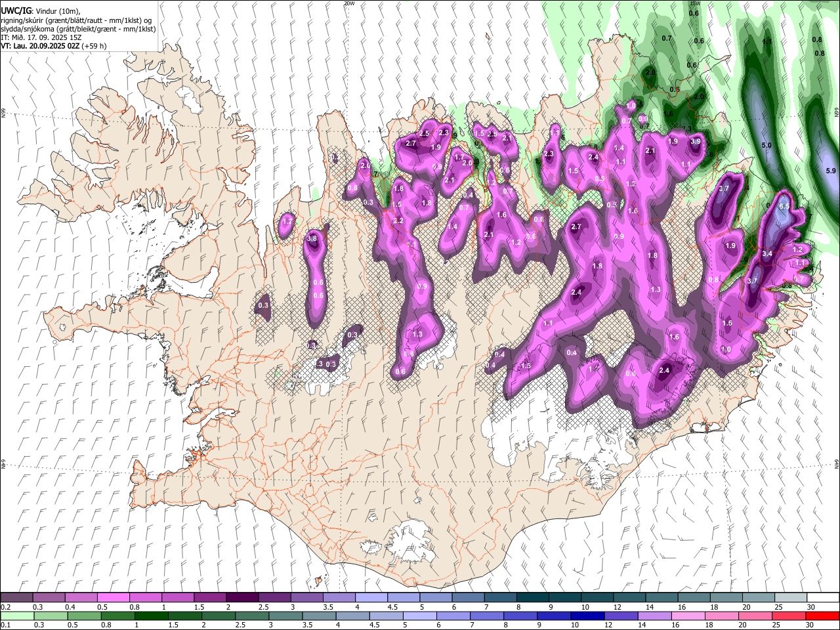Click the 7 swatch in the upper snow scale
840x630 pixels.
tap(500, 597)
